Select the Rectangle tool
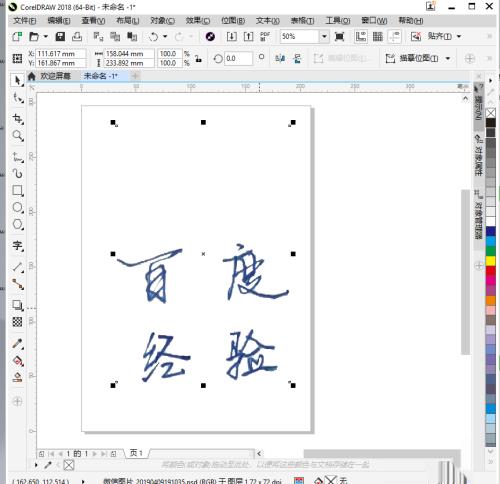This screenshot has height=484, width=500. [x=17, y=190]
